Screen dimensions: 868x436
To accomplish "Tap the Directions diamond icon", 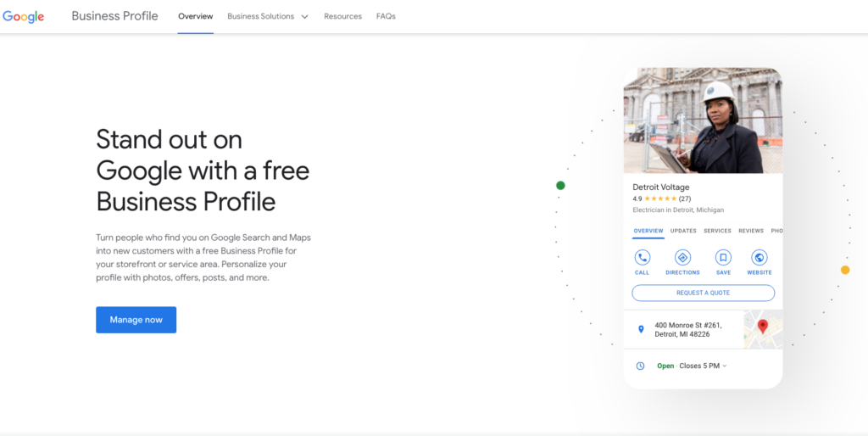I will pyautogui.click(x=682, y=258).
